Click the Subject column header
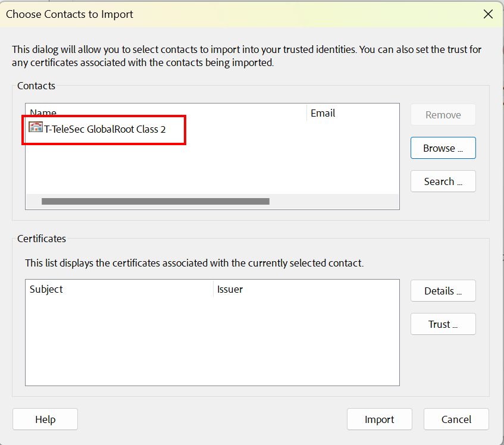 click(45, 289)
